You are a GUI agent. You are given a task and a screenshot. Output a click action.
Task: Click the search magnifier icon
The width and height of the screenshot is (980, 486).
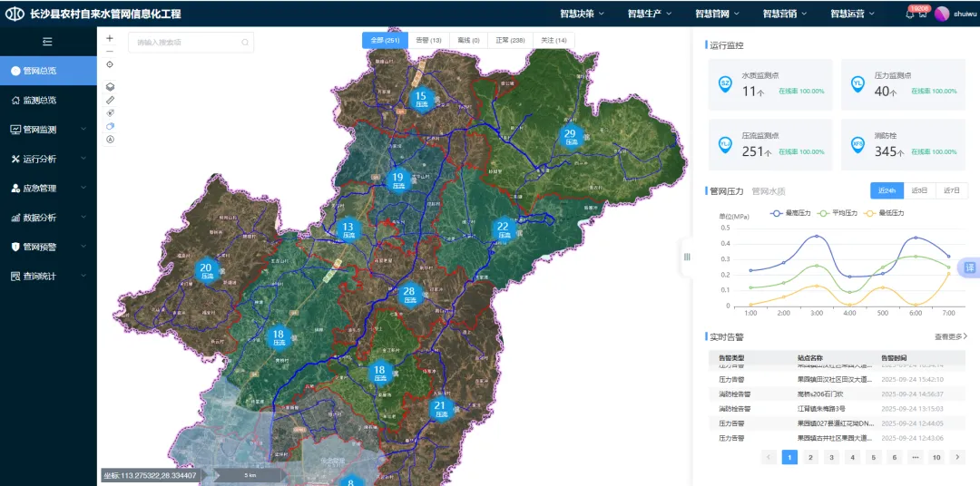tap(245, 43)
